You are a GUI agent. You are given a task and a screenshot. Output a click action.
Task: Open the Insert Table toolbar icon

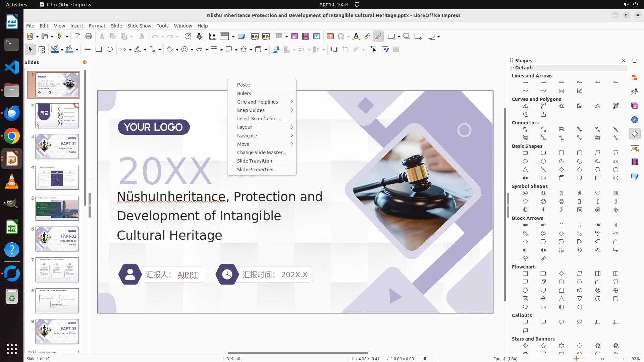click(x=279, y=37)
